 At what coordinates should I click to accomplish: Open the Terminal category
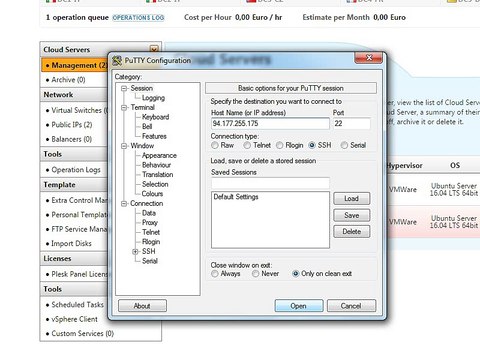143,107
